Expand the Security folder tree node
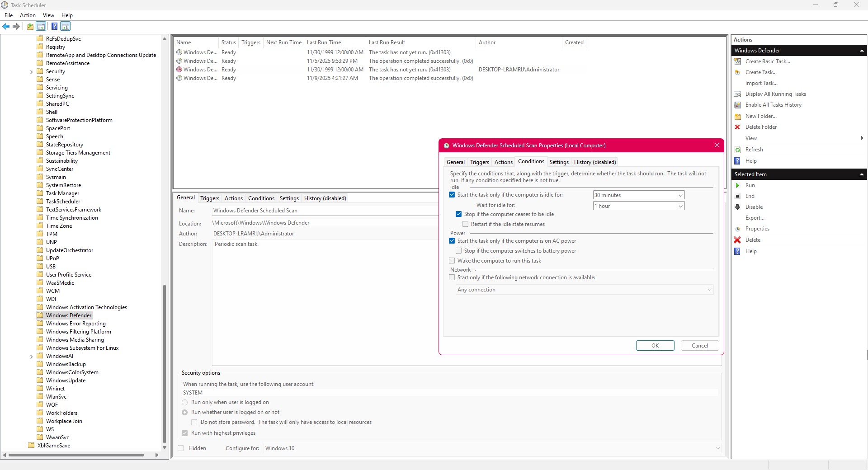 tap(31, 72)
